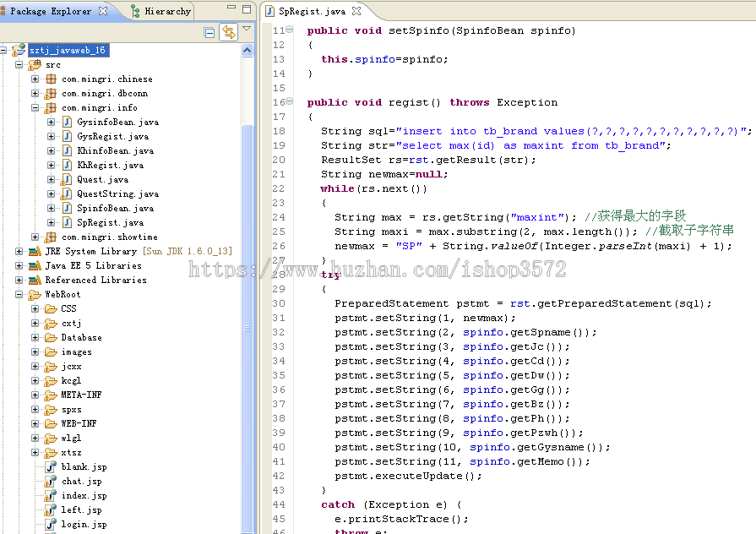Click the 'maxint' string on line 24
The width and height of the screenshot is (756, 534).
coord(536,217)
